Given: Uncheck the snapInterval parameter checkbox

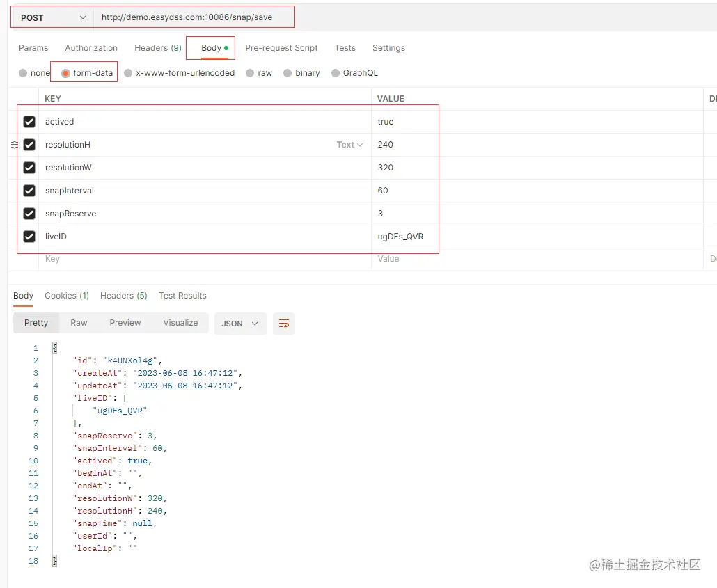Looking at the screenshot, I should [29, 190].
